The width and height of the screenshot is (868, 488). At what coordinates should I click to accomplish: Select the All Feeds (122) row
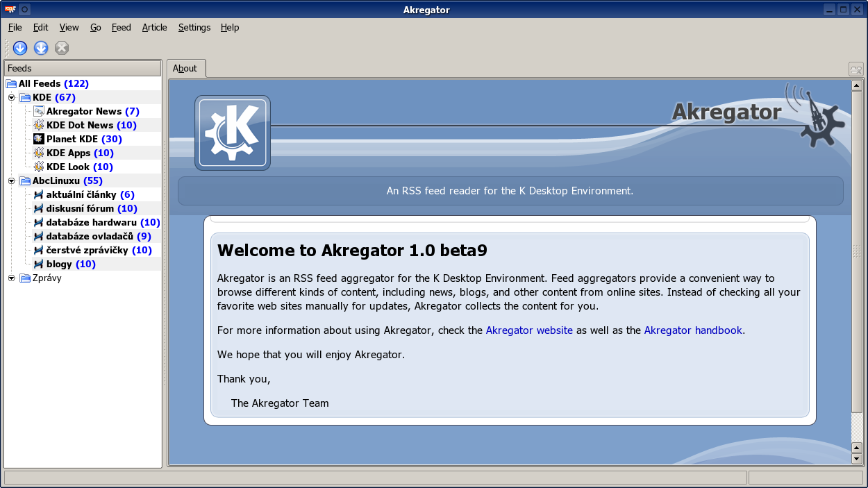(83, 83)
